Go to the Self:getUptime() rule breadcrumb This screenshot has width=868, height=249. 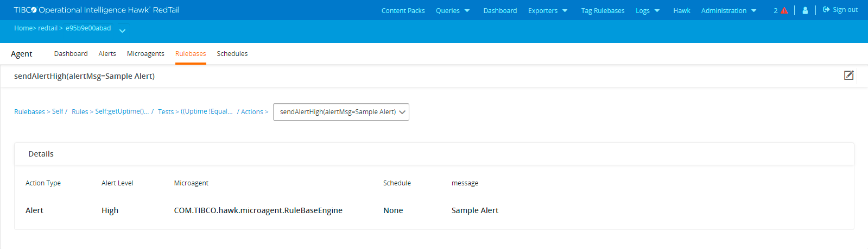[122, 111]
